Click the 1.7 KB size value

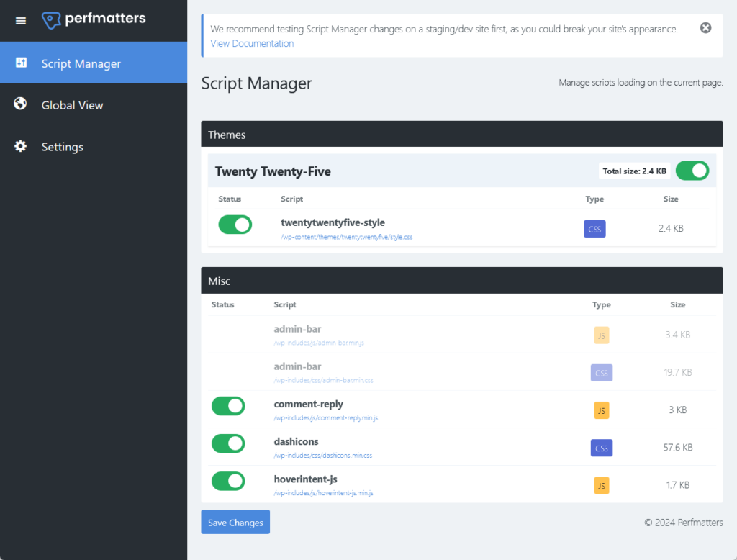(678, 485)
